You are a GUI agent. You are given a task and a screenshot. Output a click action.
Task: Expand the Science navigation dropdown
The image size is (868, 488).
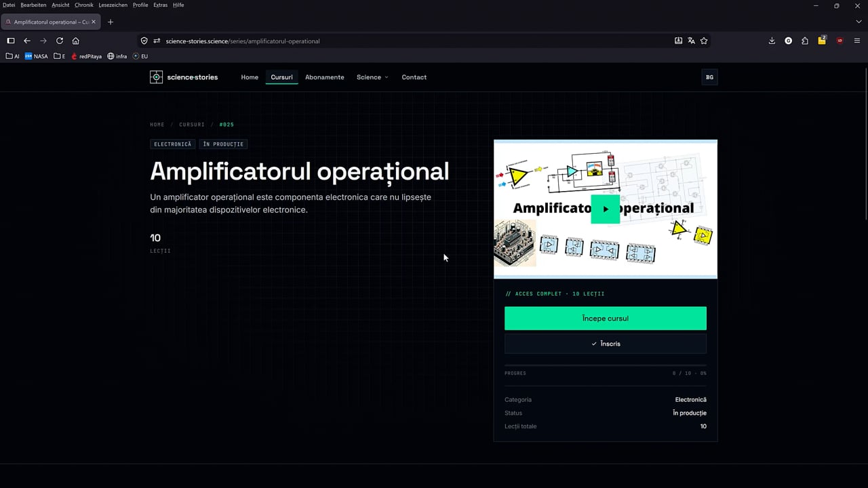tap(372, 77)
